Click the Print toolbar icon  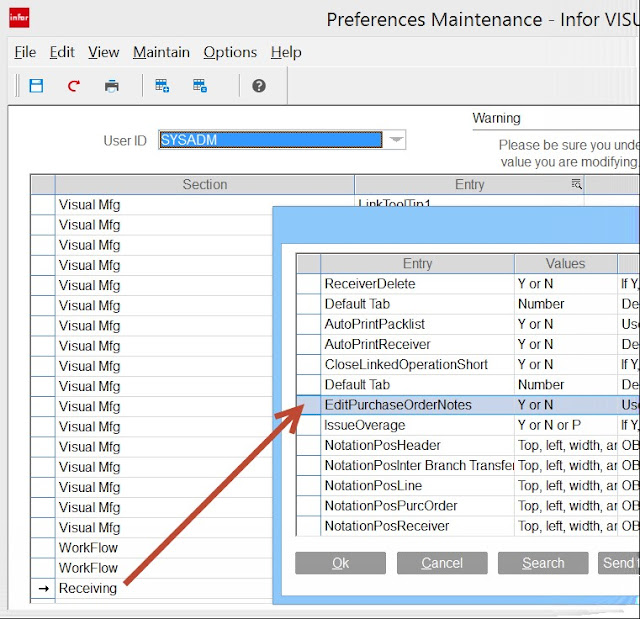111,86
